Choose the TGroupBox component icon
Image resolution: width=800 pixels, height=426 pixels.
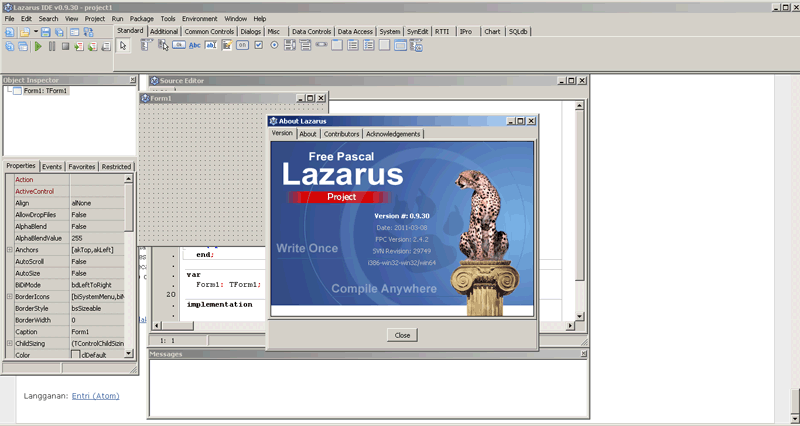[x=337, y=45]
